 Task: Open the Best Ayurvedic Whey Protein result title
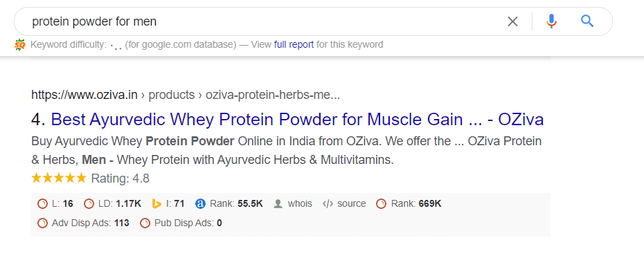click(x=297, y=120)
